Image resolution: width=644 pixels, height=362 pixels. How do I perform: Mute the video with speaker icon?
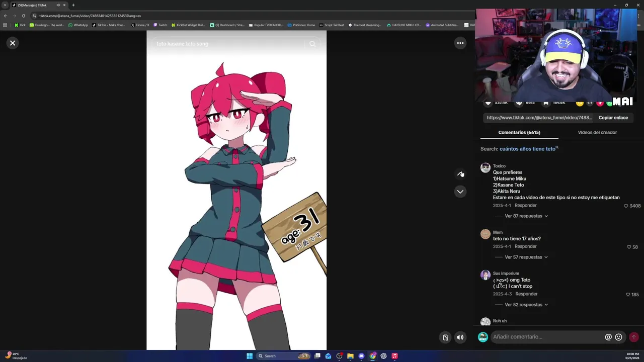pyautogui.click(x=460, y=337)
